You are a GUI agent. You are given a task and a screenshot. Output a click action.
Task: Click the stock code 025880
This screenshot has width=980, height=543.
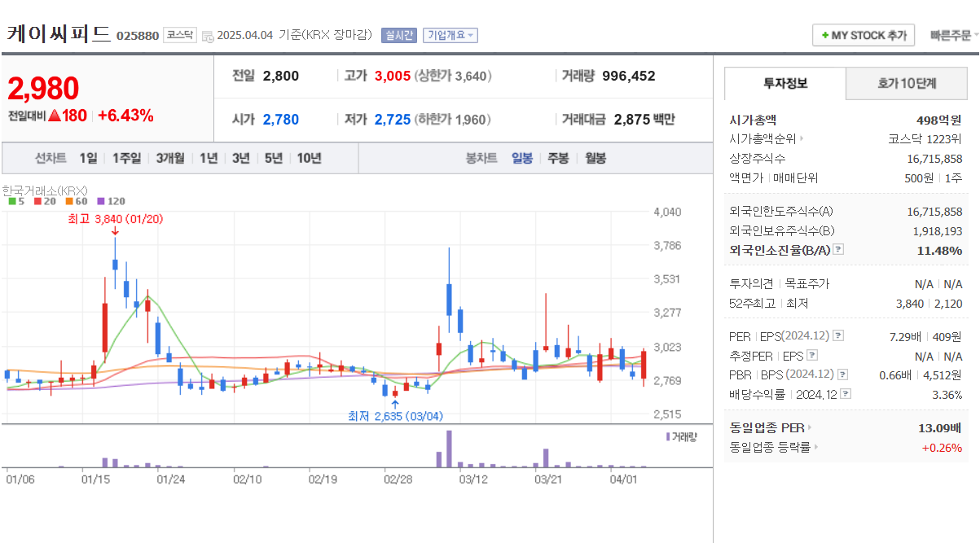tap(138, 36)
